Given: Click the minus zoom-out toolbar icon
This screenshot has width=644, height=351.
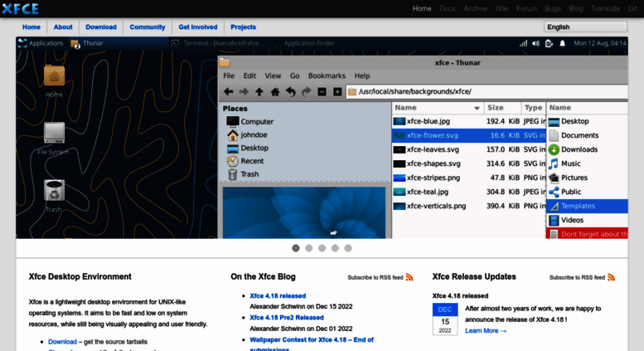Looking at the screenshot, I should (x=322, y=91).
